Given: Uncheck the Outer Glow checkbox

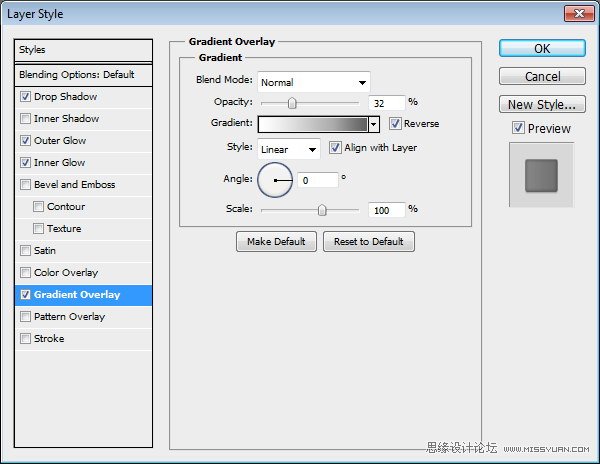Looking at the screenshot, I should (x=25, y=140).
